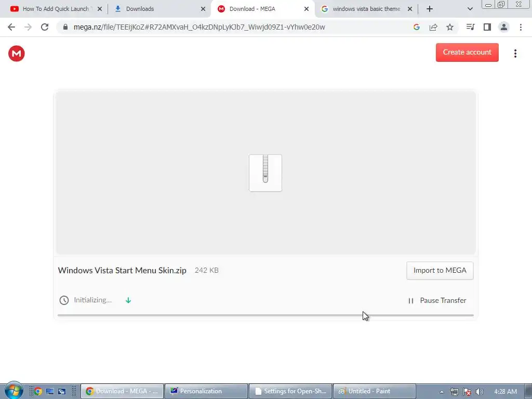
Task: Toggle the Chrome side panel icon
Action: coord(487,27)
